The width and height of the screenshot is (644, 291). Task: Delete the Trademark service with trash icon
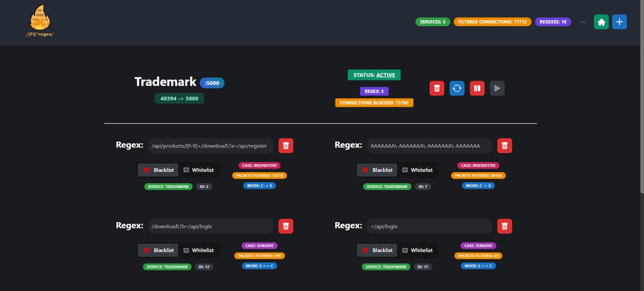[x=437, y=88]
